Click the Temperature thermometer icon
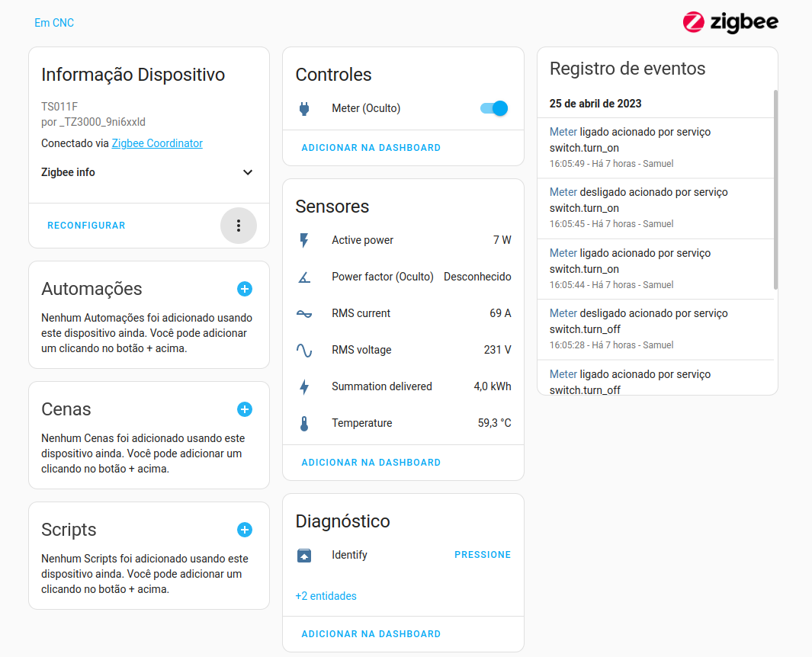The width and height of the screenshot is (812, 657). 304,423
